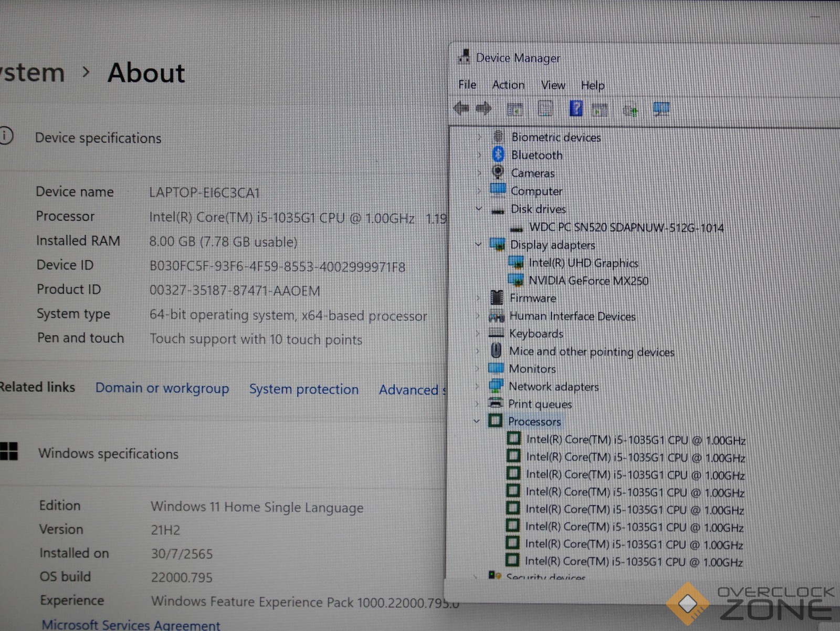Select the Display adapters category icon
This screenshot has height=631, width=840.
(497, 244)
